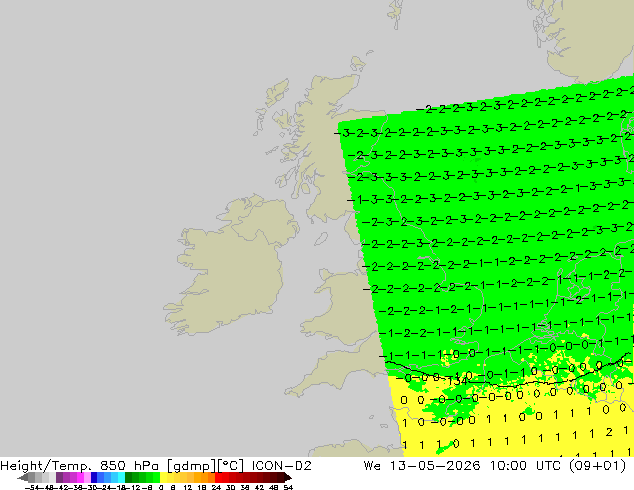Click the '12' legend scale value
This screenshot has height=490, width=634.
[x=188, y=488]
